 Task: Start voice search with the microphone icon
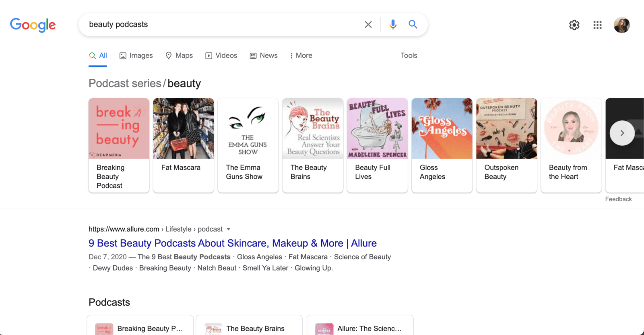(x=393, y=25)
